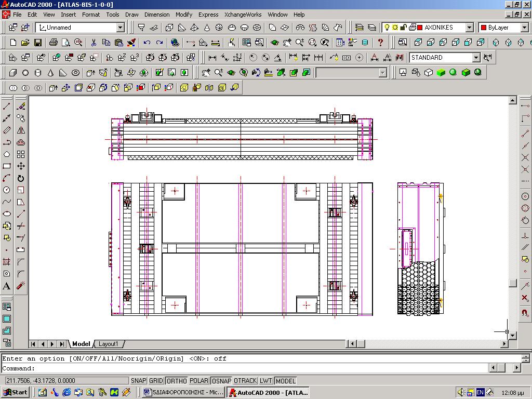Toggle LWT lineweight display
532x399 pixels.
[x=266, y=381]
